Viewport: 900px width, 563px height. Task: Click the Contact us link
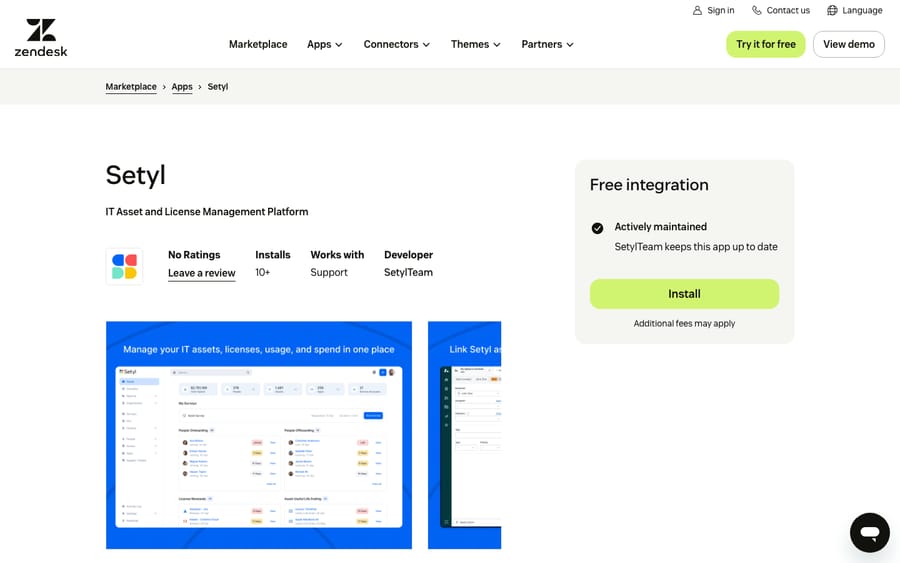tap(781, 10)
